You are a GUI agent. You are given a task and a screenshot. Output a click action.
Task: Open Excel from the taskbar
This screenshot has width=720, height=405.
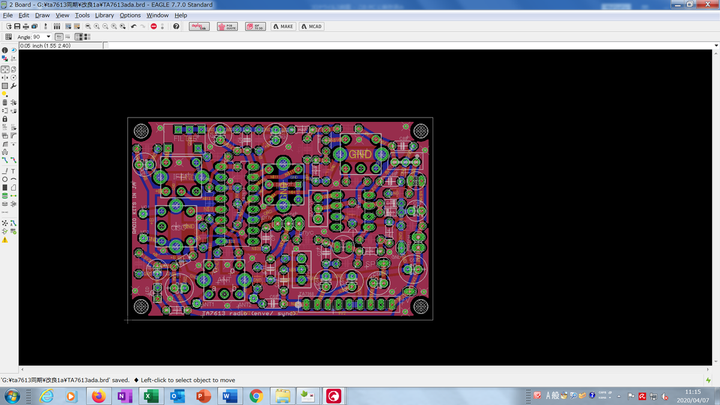(150, 397)
